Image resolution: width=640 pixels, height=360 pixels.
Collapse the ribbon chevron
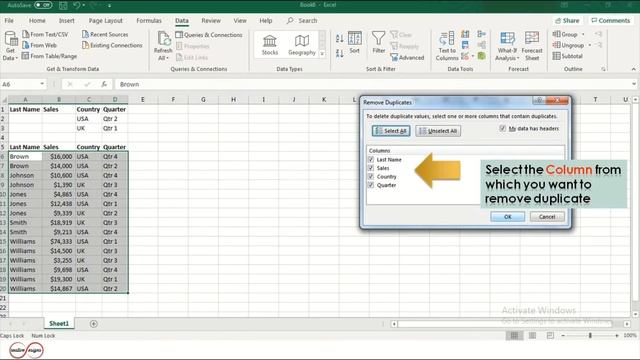(633, 69)
